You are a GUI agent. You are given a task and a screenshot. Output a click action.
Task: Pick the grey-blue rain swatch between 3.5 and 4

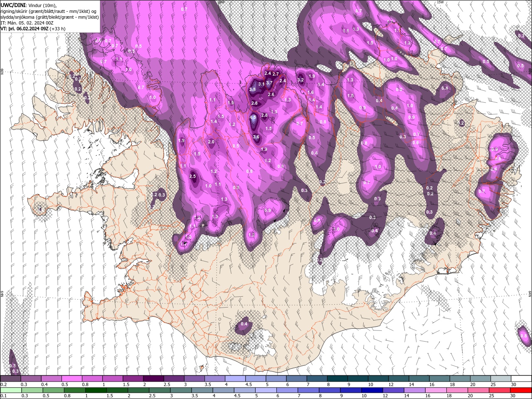[x=202, y=390]
